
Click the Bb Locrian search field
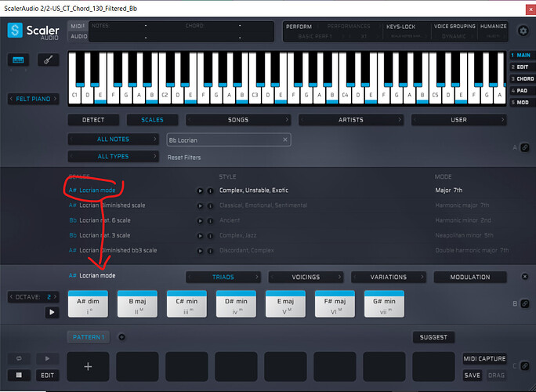[x=229, y=140]
